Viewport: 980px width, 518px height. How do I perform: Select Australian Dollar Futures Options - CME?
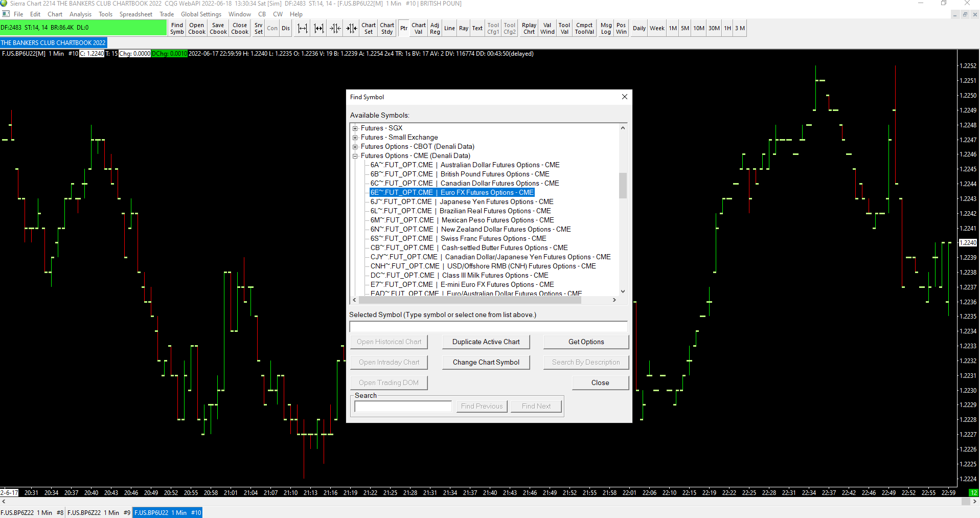465,165
